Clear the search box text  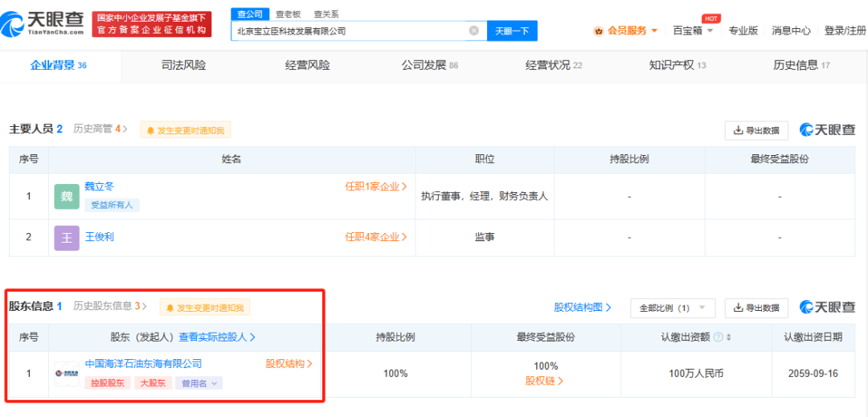click(x=474, y=31)
